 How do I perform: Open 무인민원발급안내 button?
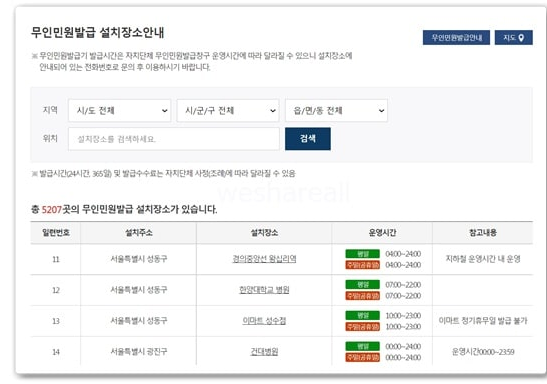tap(456, 38)
